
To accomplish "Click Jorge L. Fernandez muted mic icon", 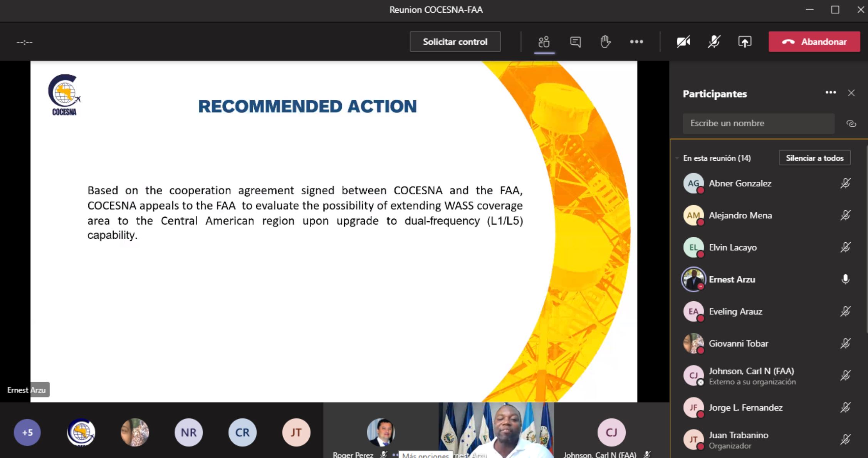I will click(845, 408).
